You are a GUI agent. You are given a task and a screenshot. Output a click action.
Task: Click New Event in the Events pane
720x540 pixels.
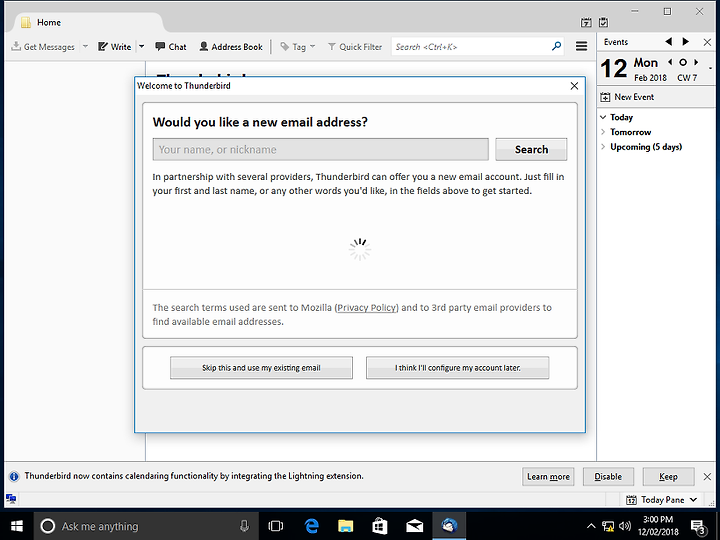(x=627, y=97)
